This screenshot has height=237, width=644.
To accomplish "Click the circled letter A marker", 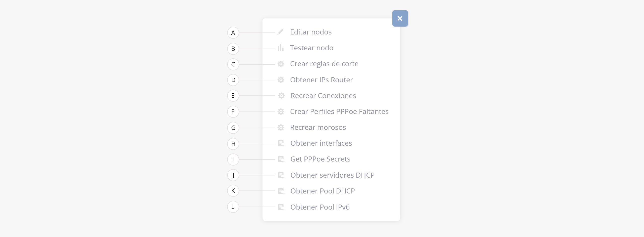I will click(x=233, y=33).
